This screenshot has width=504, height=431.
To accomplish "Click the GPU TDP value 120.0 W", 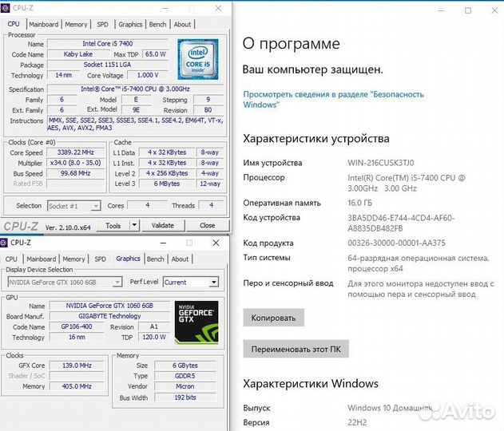I will pyautogui.click(x=154, y=337).
